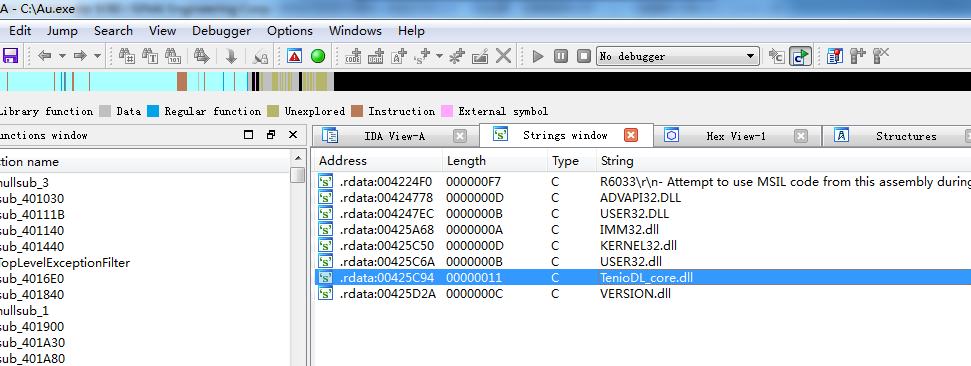Select the IMM32.dll string row
Screen dimensions: 971x366
pyautogui.click(x=642, y=230)
